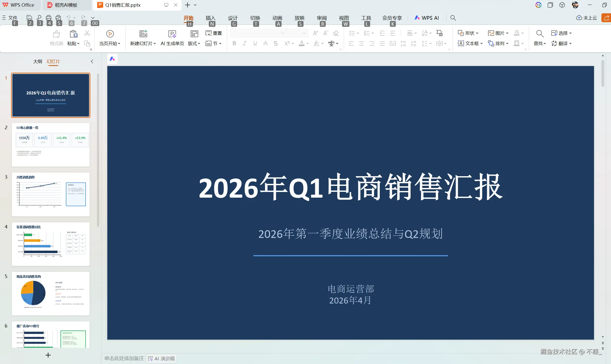The width and height of the screenshot is (611, 364).
Task: Open the Outline (大纲) panel tab
Action: pos(38,61)
